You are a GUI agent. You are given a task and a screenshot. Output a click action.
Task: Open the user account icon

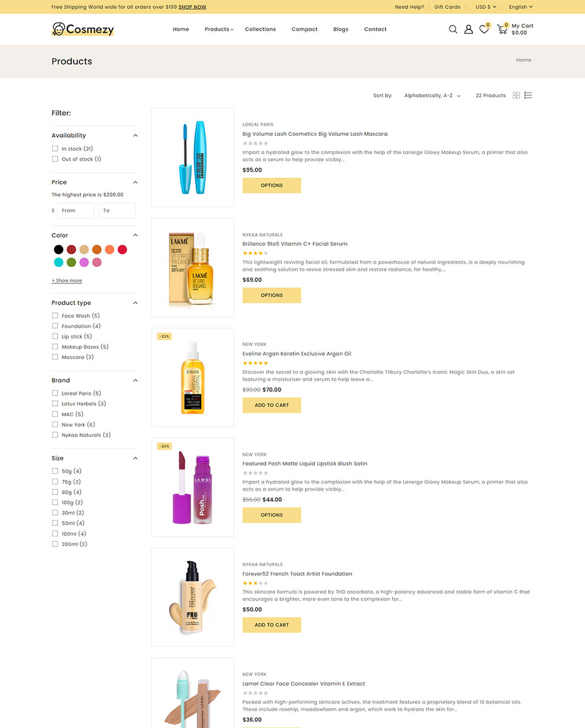coord(469,29)
